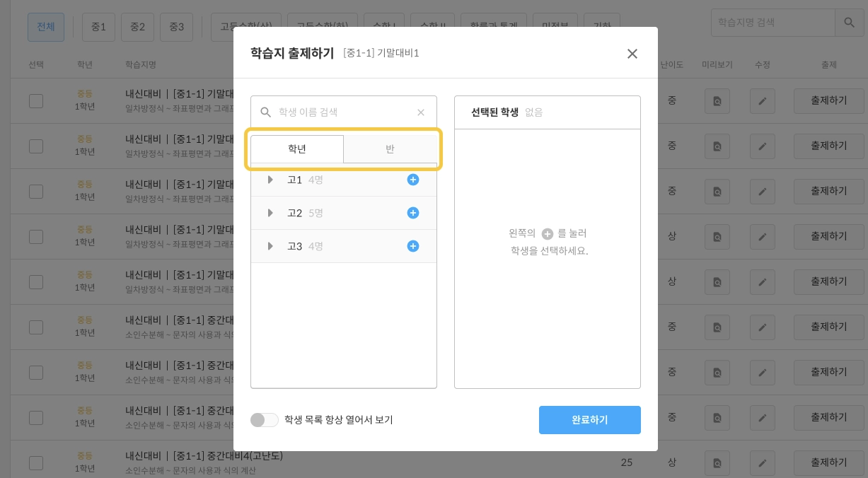Click the 완료하기 button
The height and width of the screenshot is (478, 868).
coord(589,420)
